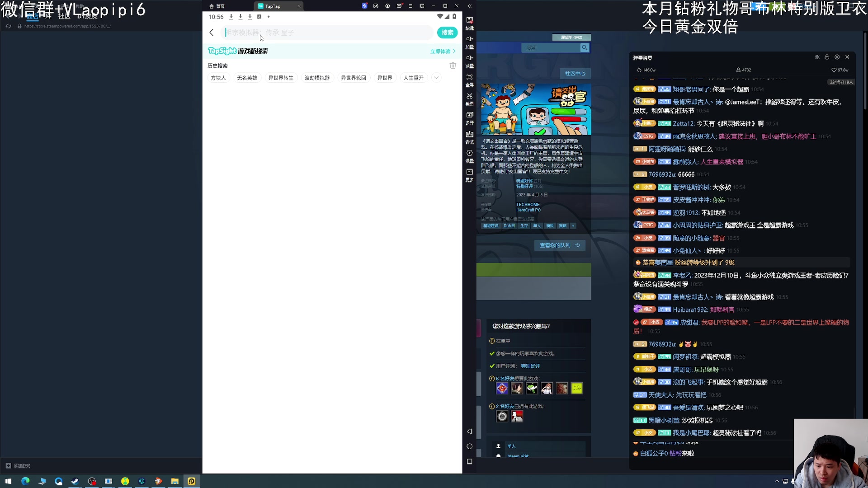The image size is (868, 488).
Task: Open the emulator gamepad icon
Action: click(x=376, y=6)
